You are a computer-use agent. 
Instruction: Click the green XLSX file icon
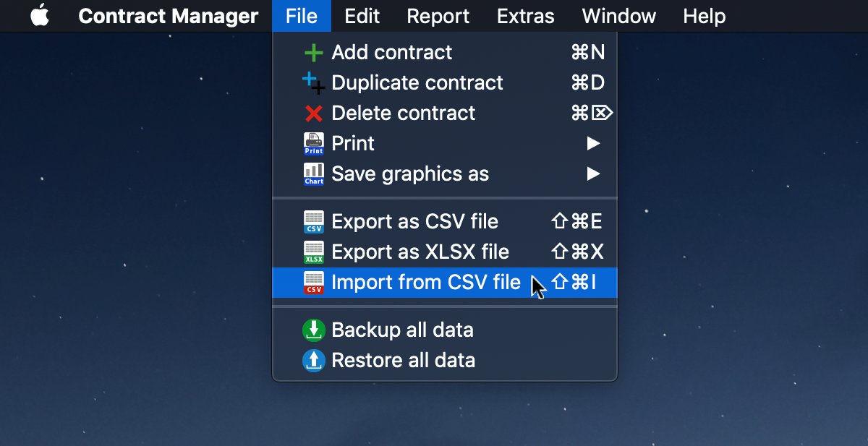[314, 252]
